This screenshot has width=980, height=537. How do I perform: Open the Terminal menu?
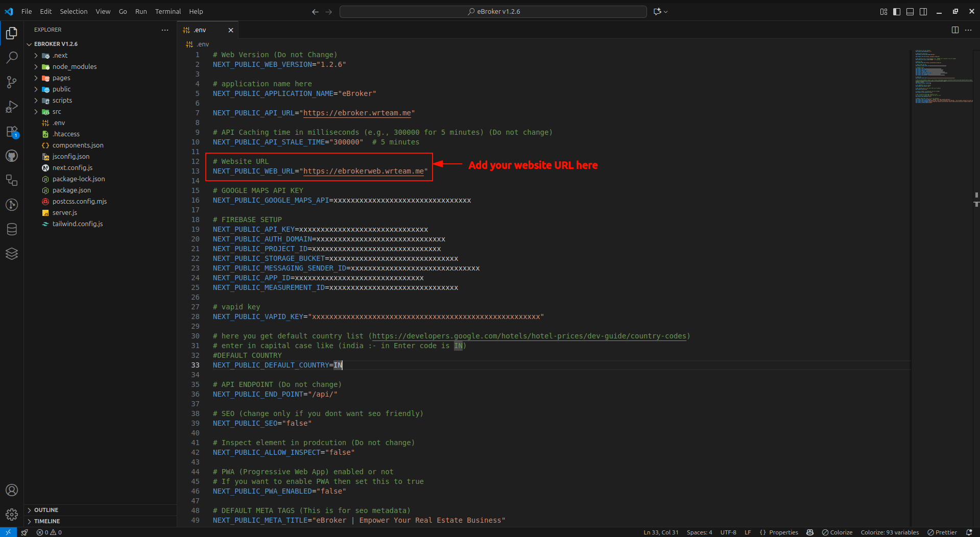168,11
